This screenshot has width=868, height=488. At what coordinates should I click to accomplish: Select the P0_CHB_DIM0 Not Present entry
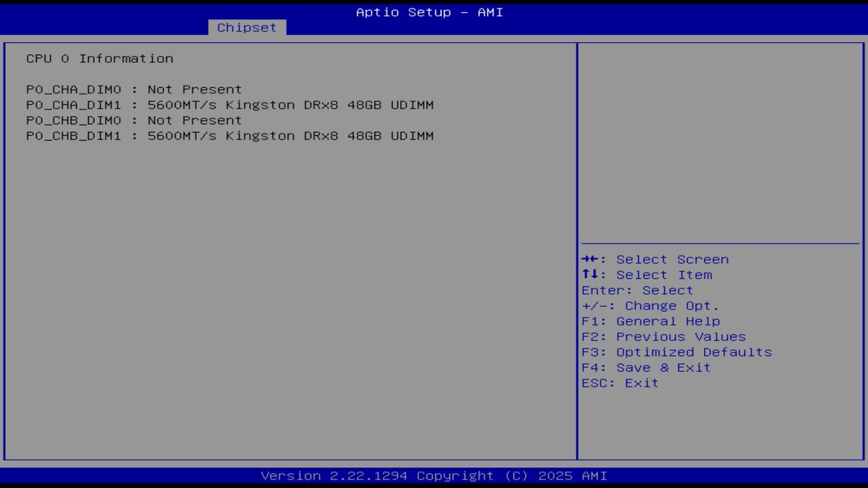(134, 120)
